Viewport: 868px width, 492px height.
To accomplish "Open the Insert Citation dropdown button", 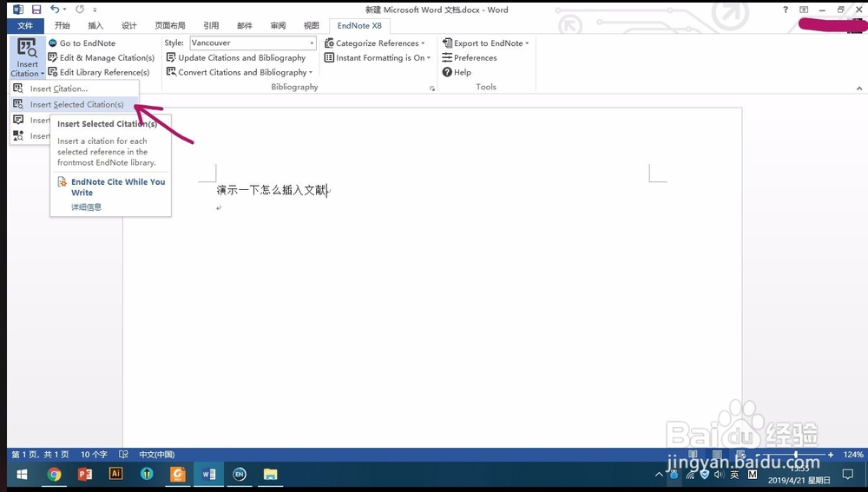I will 27,57.
